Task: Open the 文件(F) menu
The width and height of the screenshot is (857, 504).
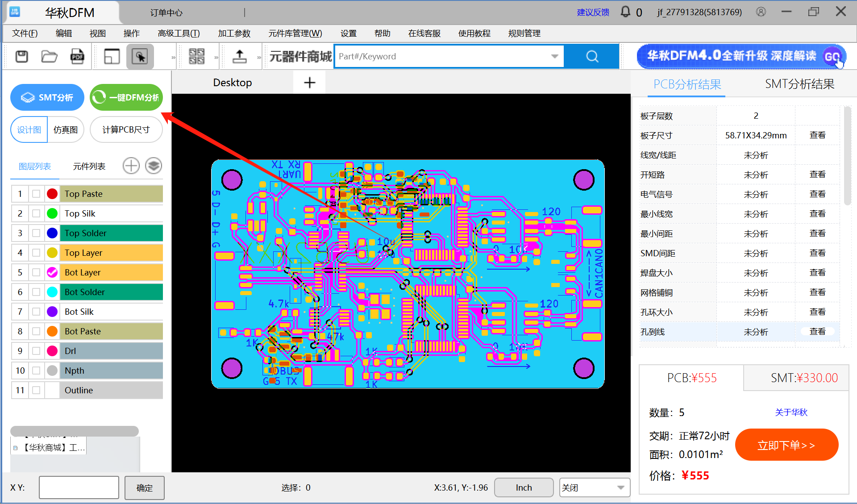Action: (25, 33)
